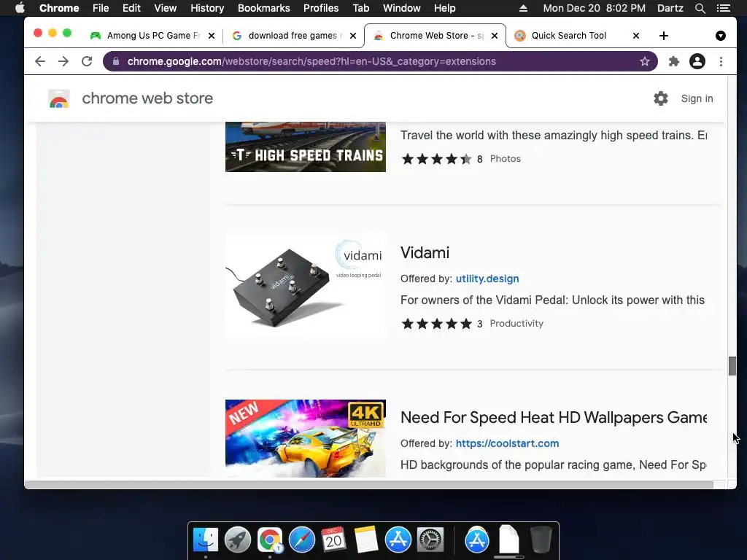
Task: Open the Help menu
Action: pos(444,8)
